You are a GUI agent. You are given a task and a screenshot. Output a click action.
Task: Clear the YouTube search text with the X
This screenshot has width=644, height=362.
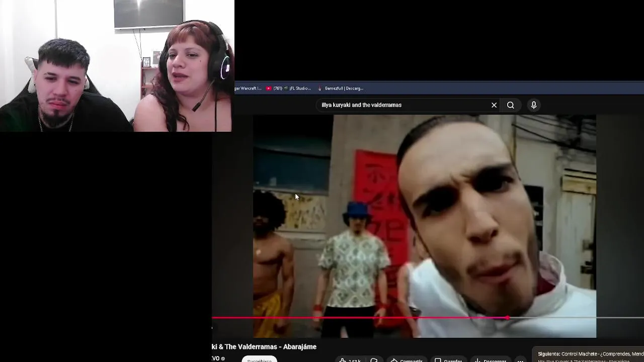494,105
